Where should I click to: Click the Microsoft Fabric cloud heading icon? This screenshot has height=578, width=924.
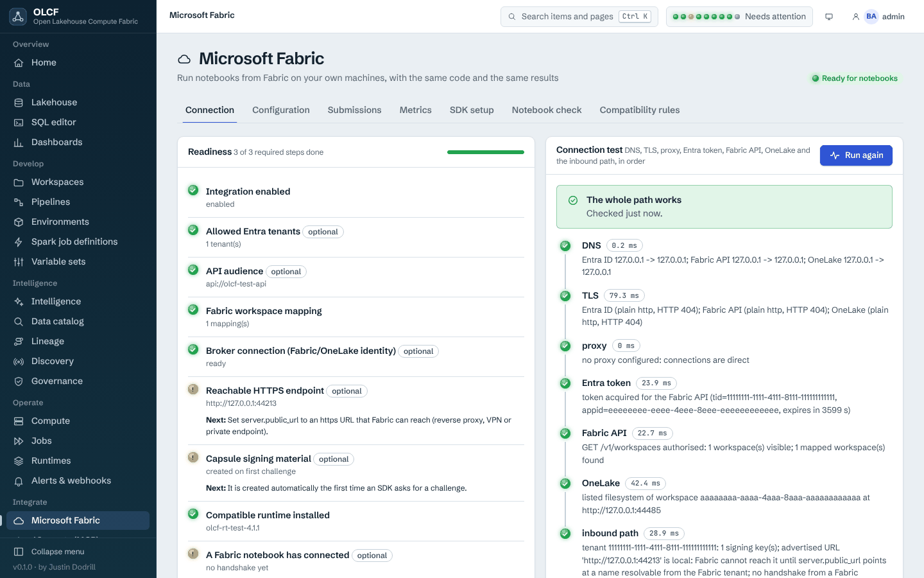(184, 59)
